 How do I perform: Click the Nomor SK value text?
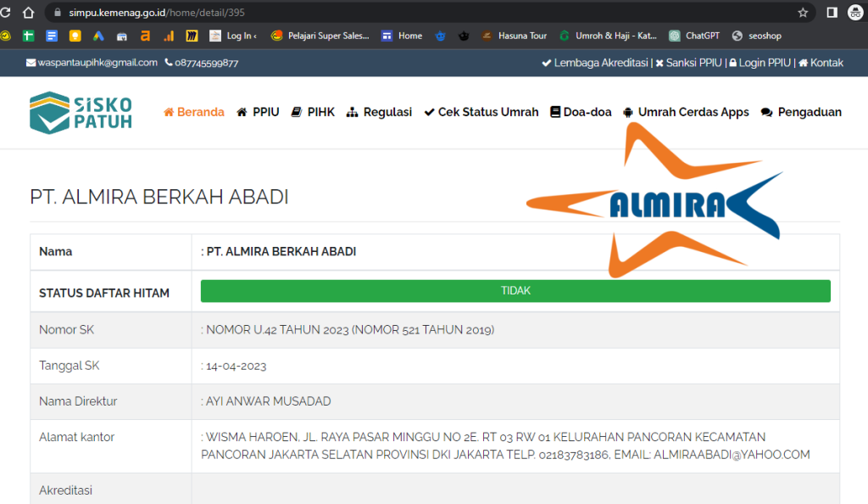tap(350, 330)
